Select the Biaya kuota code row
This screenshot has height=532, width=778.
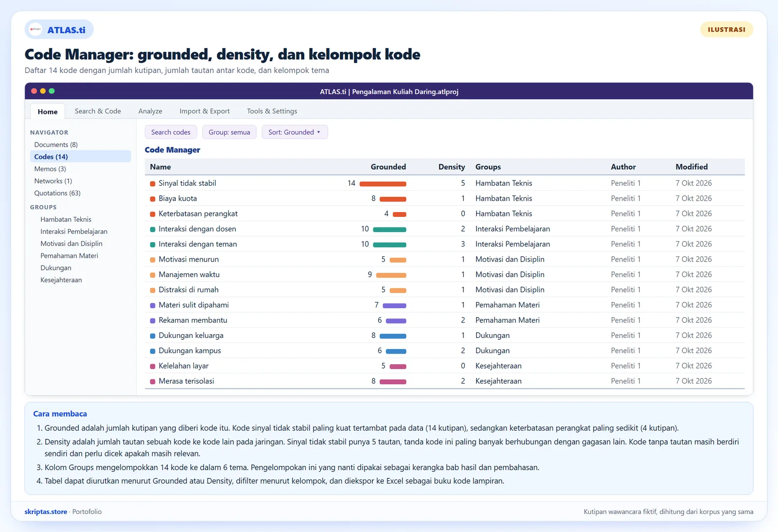tap(444, 198)
